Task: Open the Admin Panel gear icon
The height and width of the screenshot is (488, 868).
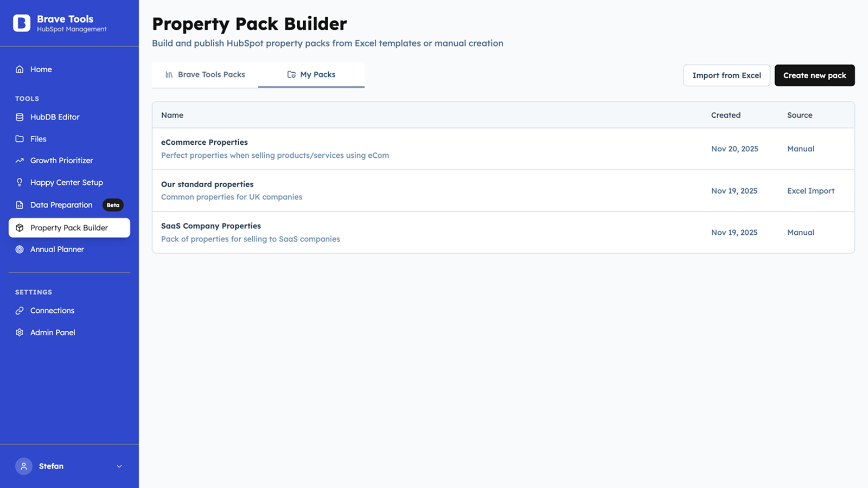Action: click(20, 332)
